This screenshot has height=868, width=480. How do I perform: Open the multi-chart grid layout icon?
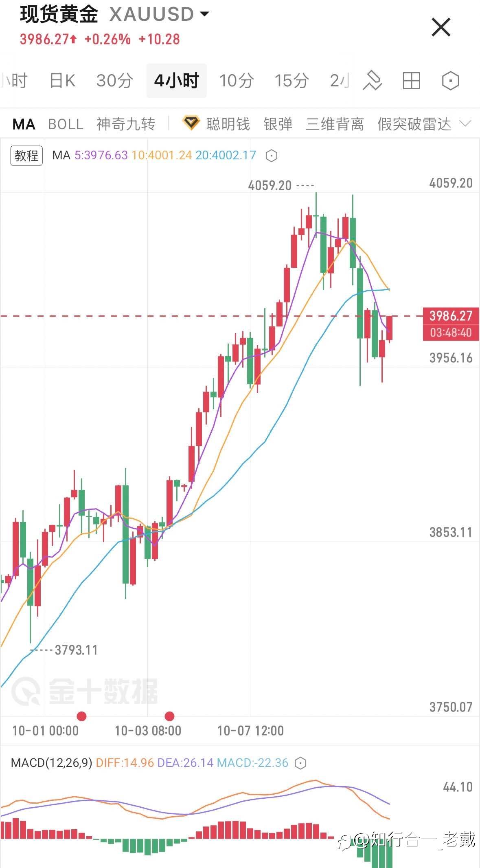(411, 80)
